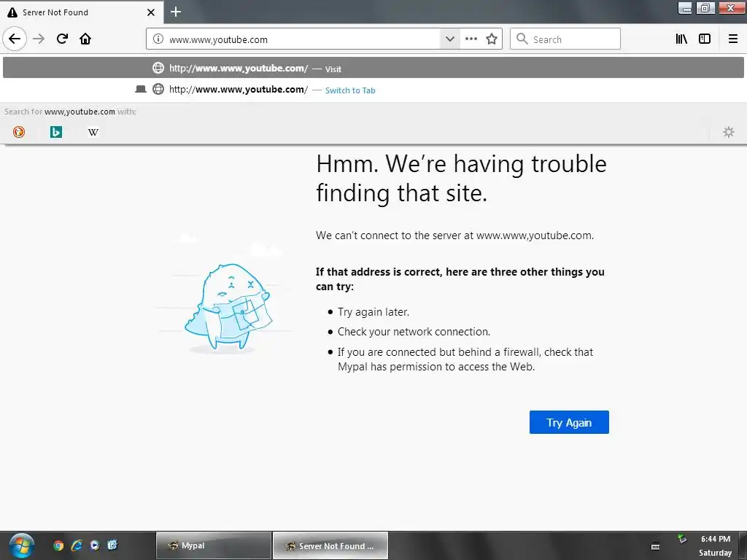Viewport: 747px width, 560px height.
Task: Click the globe icon on Visit row
Action: point(158,68)
